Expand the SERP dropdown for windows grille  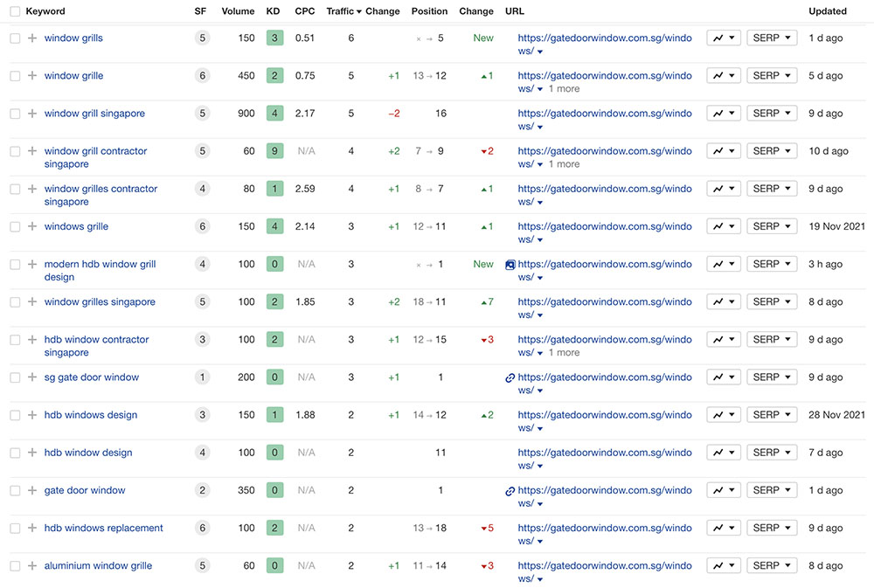coord(772,226)
